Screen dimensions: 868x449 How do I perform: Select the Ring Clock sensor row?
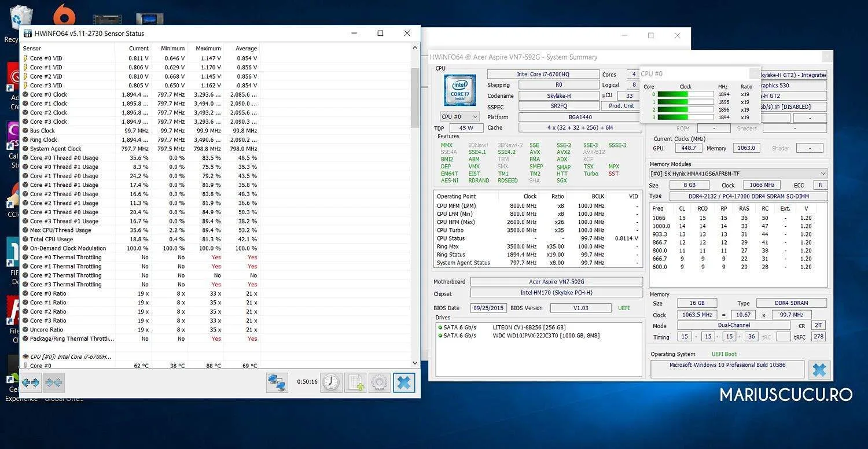point(140,140)
